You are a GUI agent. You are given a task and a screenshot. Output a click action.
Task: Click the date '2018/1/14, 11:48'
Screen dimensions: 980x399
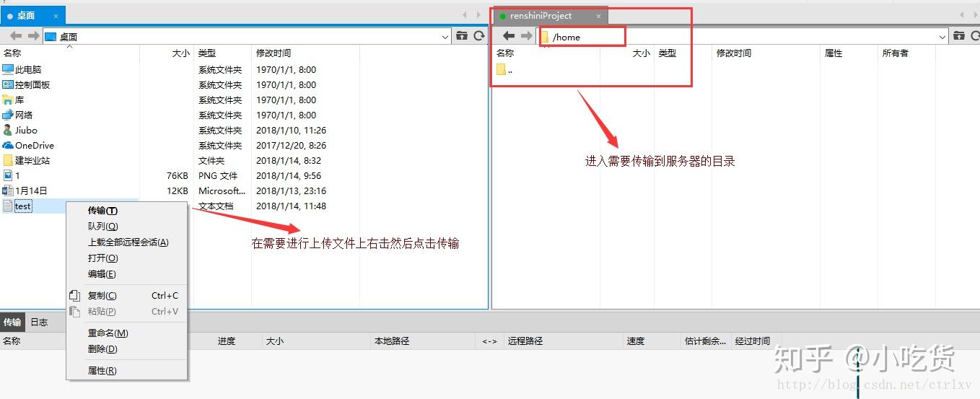pyautogui.click(x=291, y=206)
